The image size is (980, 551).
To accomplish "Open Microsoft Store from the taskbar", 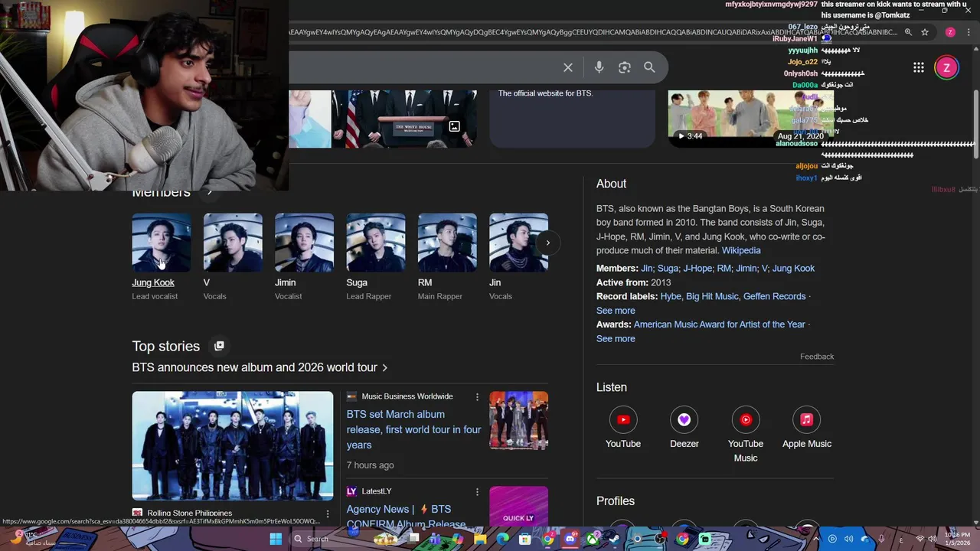I will (x=524, y=539).
